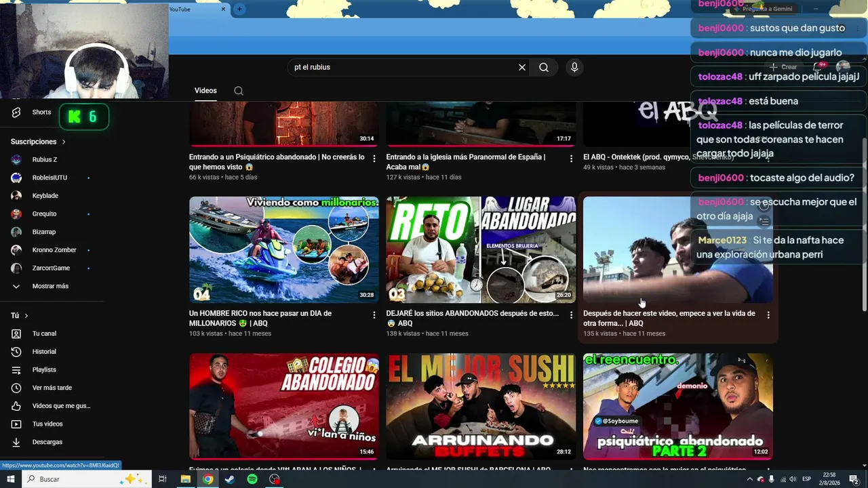Open title Un HOMBRE RICO nos hace pasar
Image resolution: width=868 pixels, height=488 pixels.
[260, 319]
